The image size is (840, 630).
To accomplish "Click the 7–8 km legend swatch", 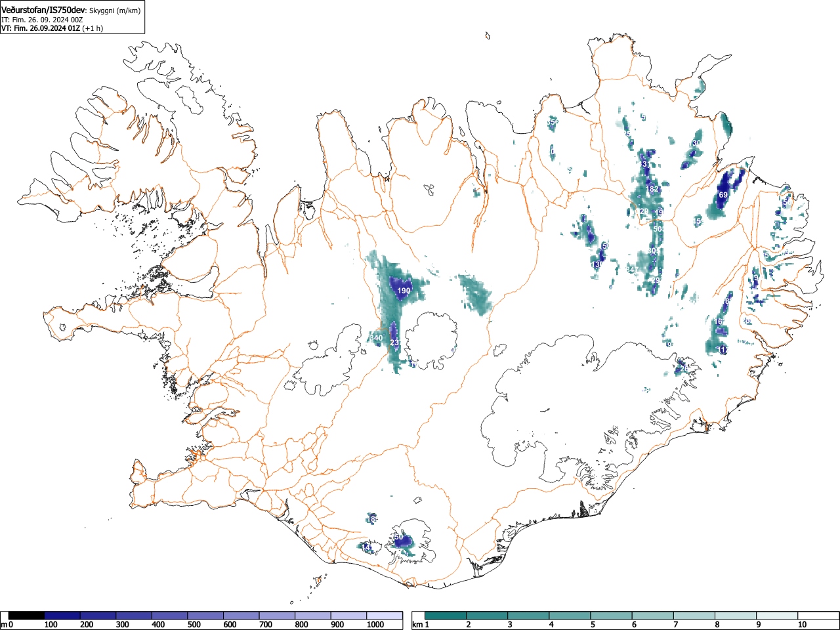I will coord(694,616).
